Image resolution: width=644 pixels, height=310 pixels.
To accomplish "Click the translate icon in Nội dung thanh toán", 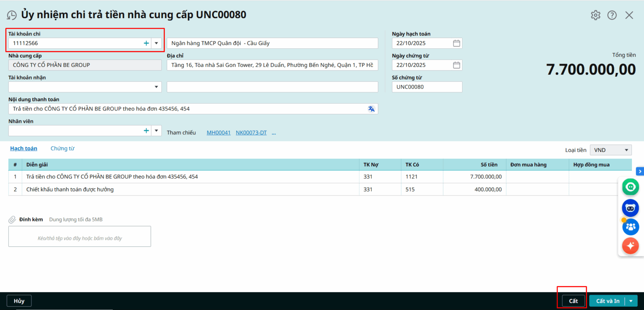I will pos(371,109).
